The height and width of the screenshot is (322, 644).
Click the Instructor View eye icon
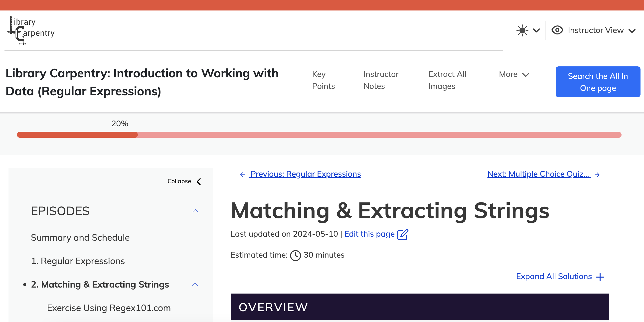[557, 30]
